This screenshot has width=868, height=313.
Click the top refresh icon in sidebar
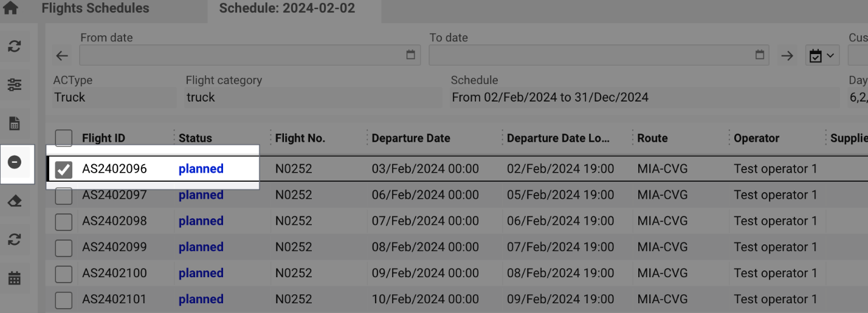[15, 46]
